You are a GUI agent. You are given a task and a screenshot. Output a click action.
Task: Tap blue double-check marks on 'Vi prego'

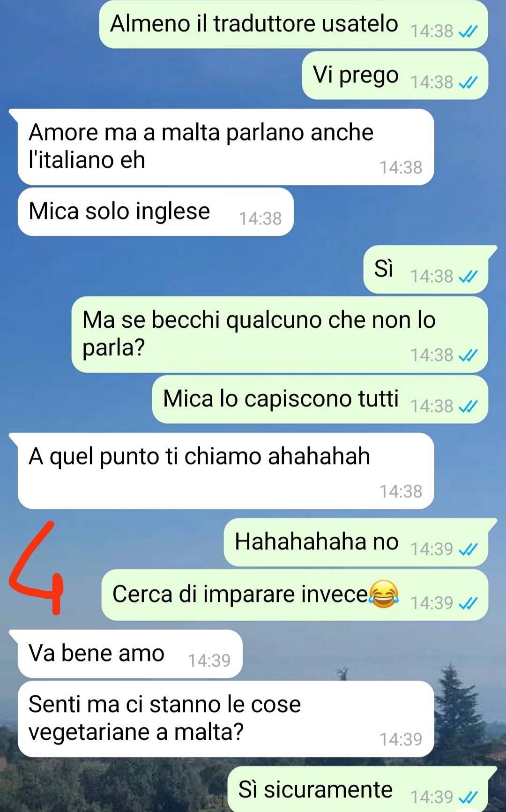pos(468,83)
